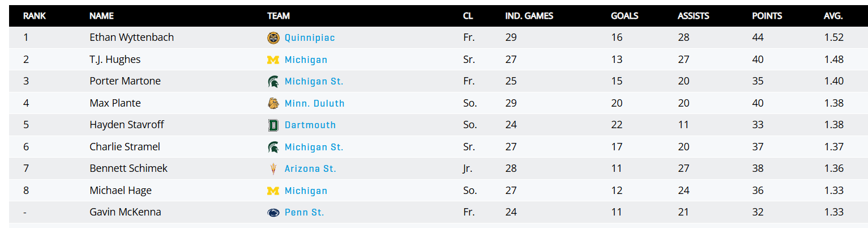This screenshot has height=228, width=868.
Task: Click Spartan logo in Charlie Stramel row
Action: [273, 147]
